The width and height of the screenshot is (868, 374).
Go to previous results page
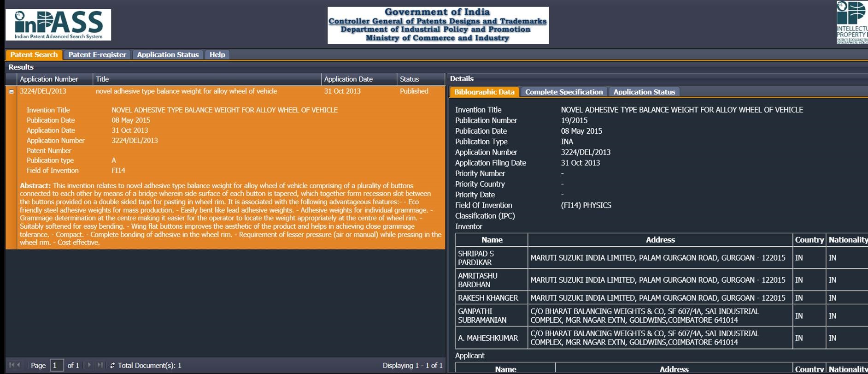pyautogui.click(x=19, y=365)
